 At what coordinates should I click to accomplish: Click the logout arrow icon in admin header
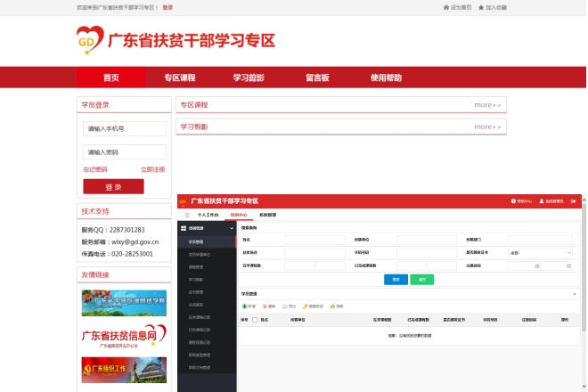coord(573,201)
